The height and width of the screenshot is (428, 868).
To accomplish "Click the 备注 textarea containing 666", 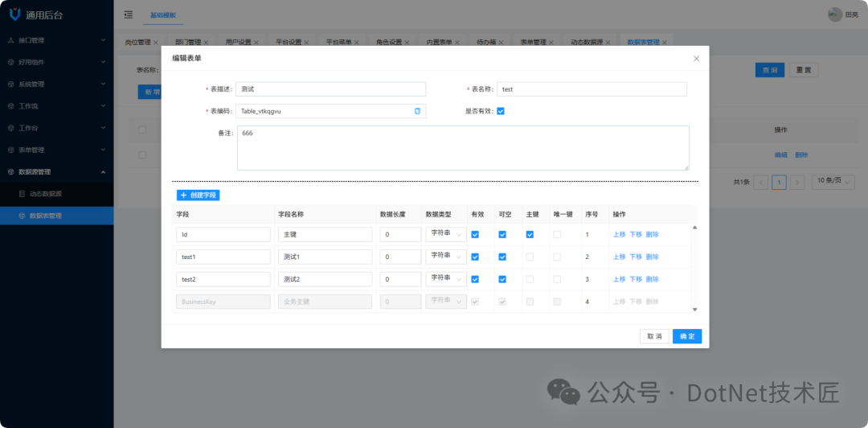I will coord(463,148).
